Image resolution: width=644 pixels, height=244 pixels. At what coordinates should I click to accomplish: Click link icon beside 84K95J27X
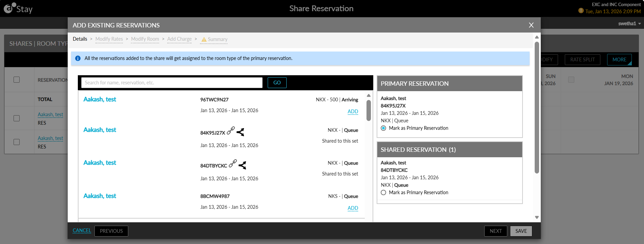coord(231,130)
